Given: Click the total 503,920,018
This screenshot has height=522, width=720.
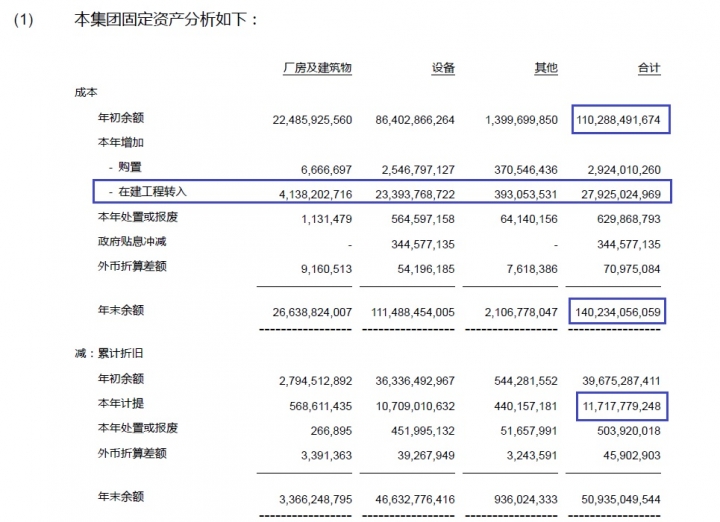Looking at the screenshot, I should tap(629, 431).
